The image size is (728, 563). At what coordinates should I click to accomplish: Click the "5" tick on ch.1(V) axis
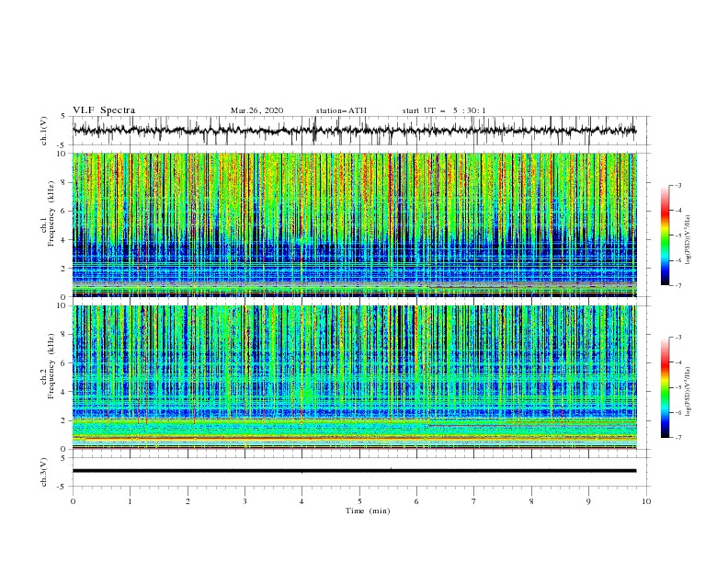point(63,117)
